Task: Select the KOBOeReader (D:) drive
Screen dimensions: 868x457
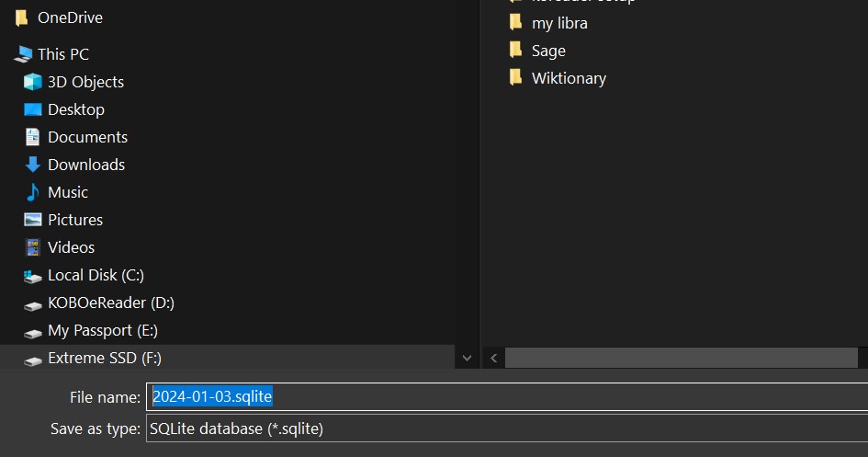Action: click(x=110, y=303)
